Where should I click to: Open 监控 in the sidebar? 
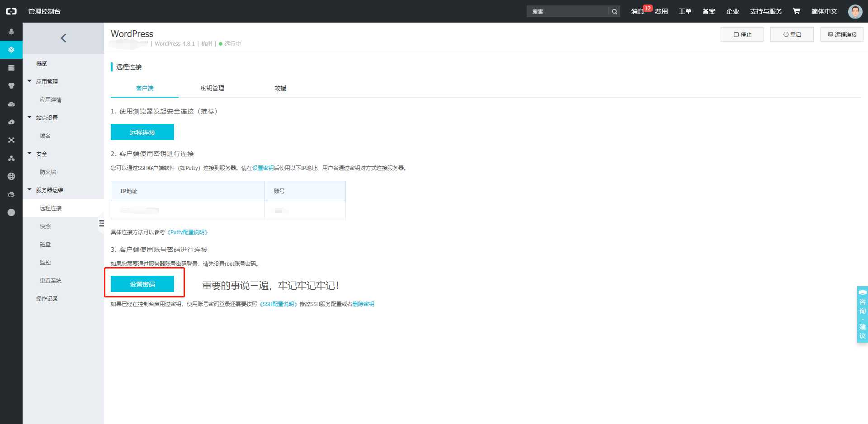[45, 263]
